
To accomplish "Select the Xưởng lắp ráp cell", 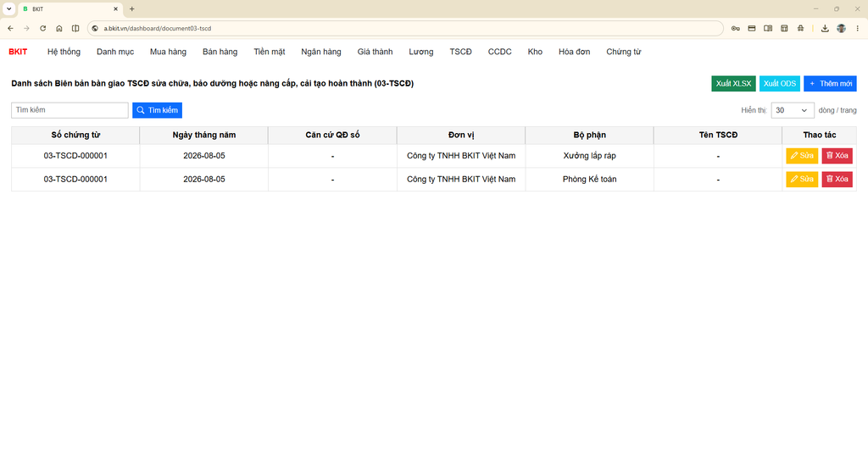I will [x=589, y=156].
